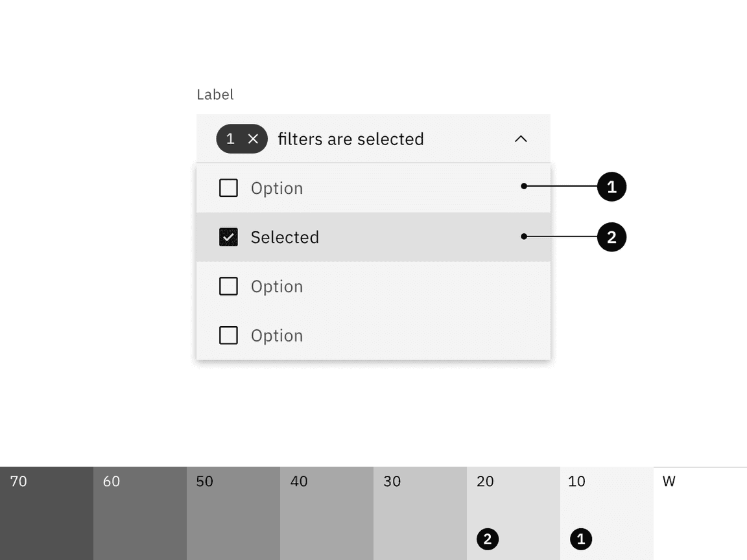Screen dimensions: 747x560
Task: Check the first Option checkbox
Action: click(228, 188)
